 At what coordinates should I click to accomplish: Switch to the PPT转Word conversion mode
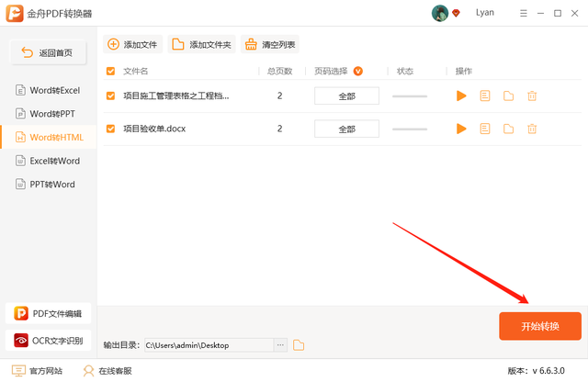click(48, 184)
